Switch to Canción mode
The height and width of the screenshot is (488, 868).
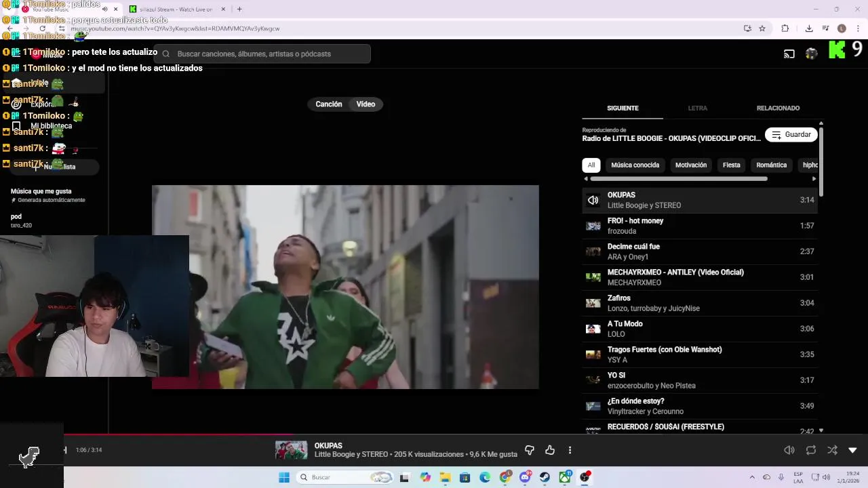(329, 104)
